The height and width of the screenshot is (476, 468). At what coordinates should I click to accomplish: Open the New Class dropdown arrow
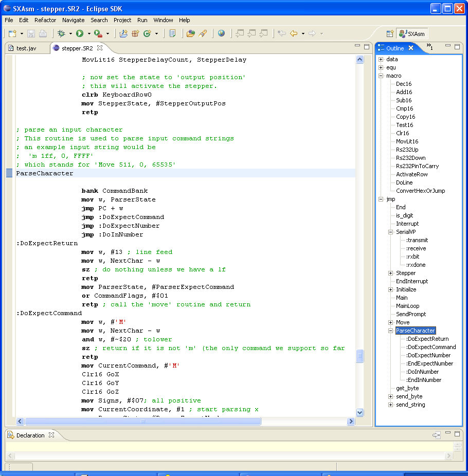[156, 34]
